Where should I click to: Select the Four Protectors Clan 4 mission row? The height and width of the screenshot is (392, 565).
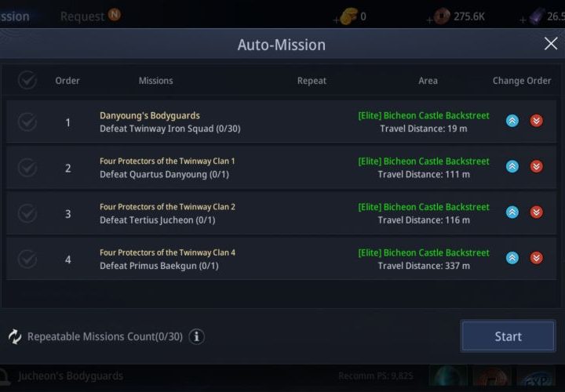click(235, 259)
